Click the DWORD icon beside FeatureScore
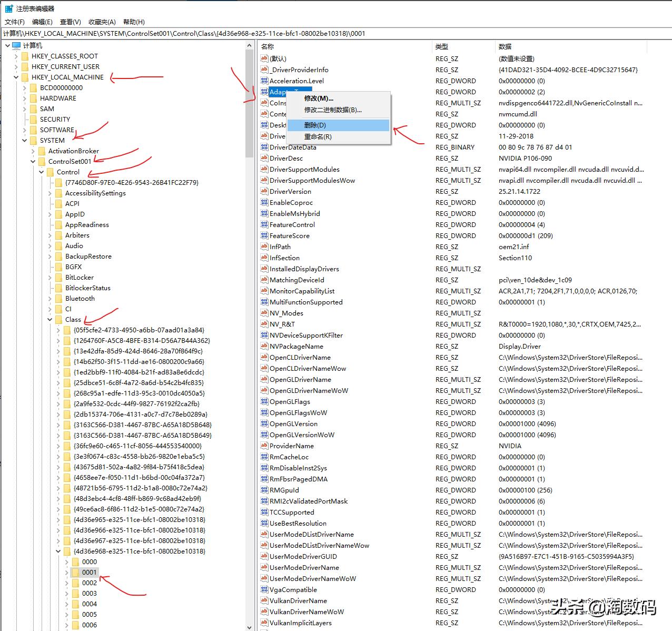 click(264, 235)
